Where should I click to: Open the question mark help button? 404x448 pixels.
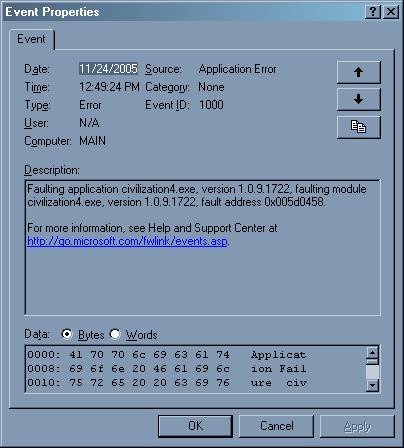(373, 12)
